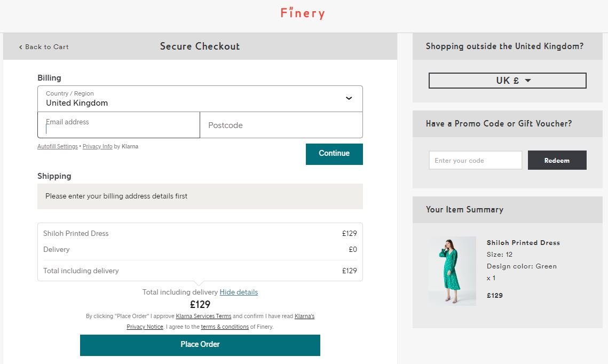Viewport: 608px width, 364px height.
Task: Click the Back to Cart chevron arrow
Action: [x=20, y=47]
